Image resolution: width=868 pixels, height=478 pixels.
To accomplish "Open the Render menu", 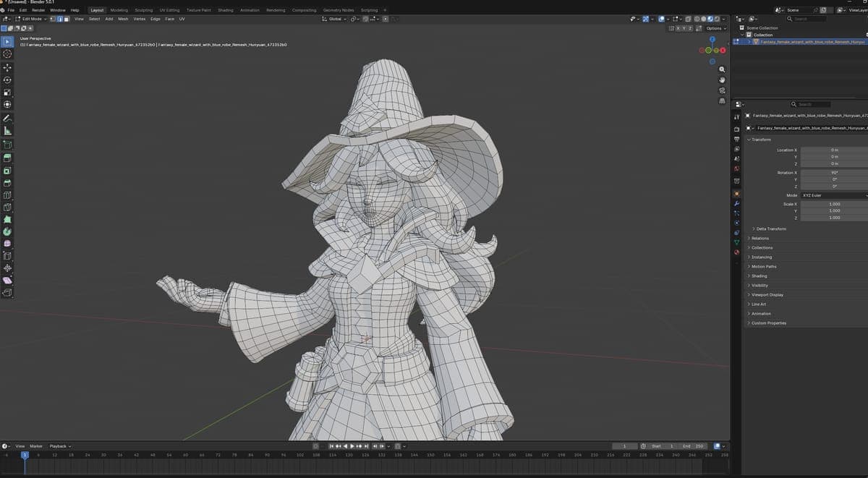I will coord(38,10).
